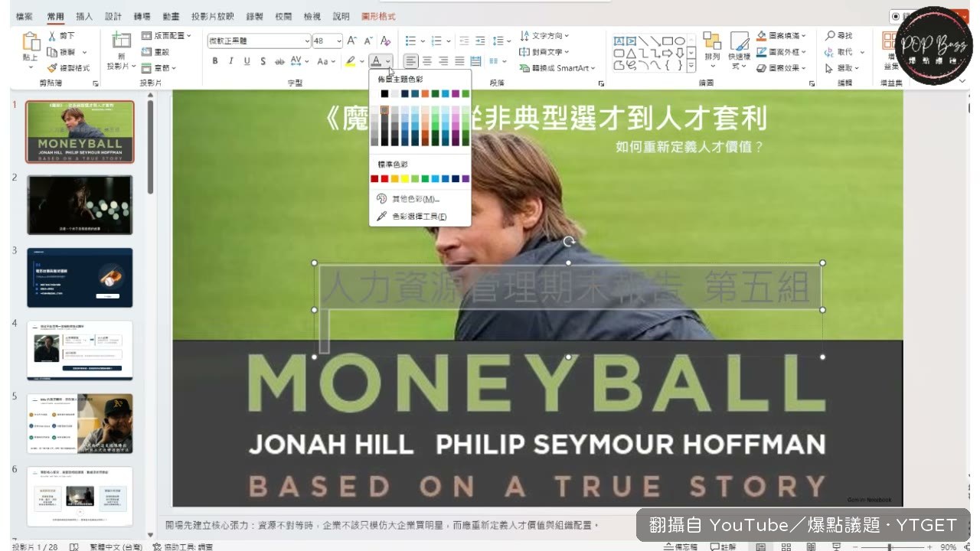Click the Notes (備忘稿) status bar button

681,546
